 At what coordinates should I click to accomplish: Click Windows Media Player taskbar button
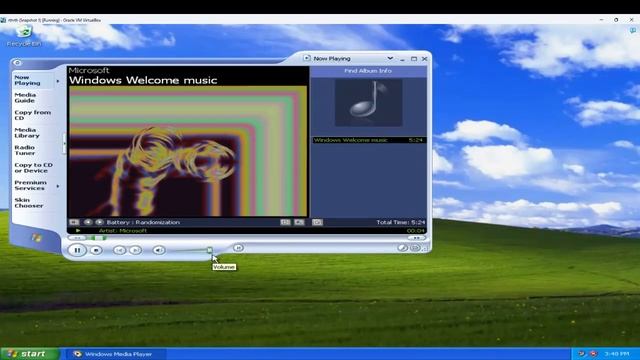pos(116,354)
